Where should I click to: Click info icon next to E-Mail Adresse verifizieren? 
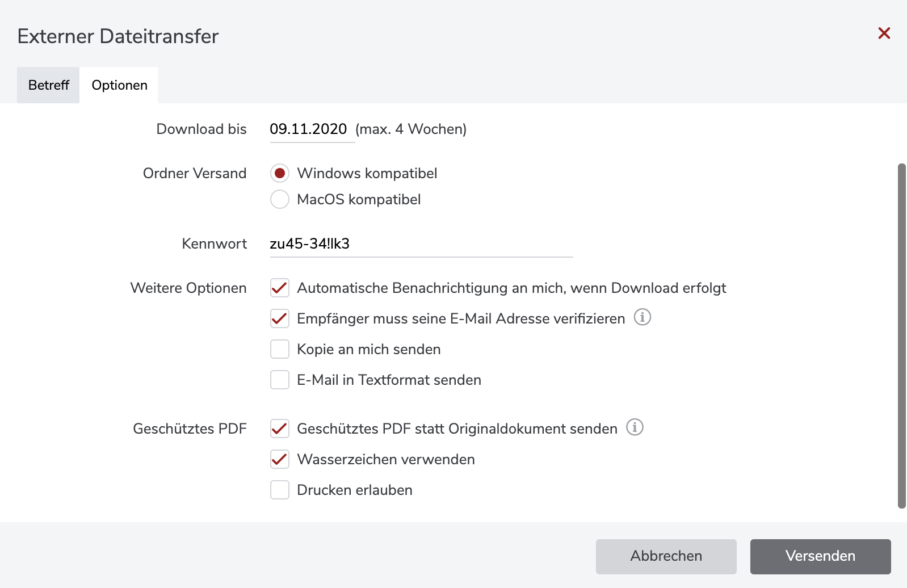pyautogui.click(x=642, y=317)
